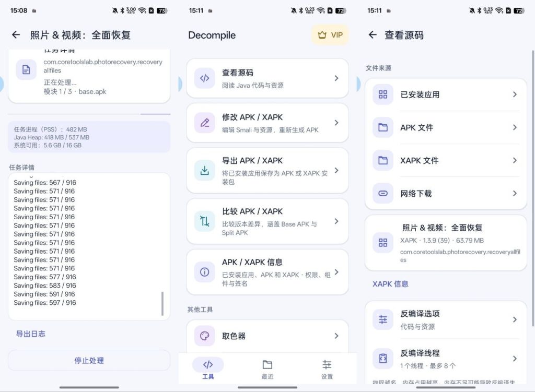
Task: Open the 查看源码 code icon
Action: (205, 78)
